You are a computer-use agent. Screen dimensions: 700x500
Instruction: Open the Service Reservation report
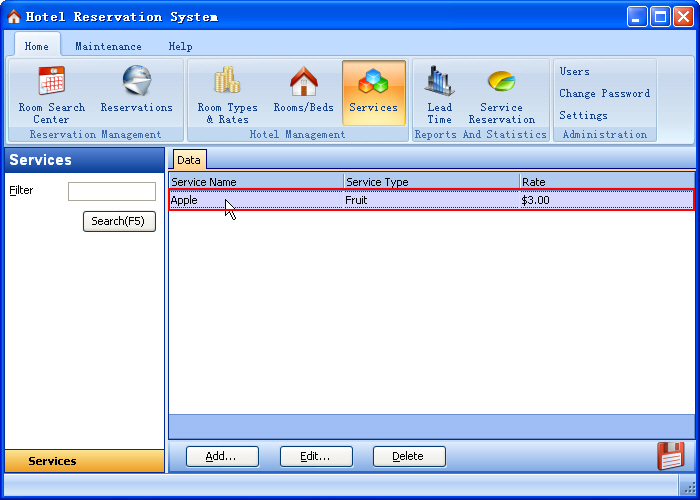501,93
